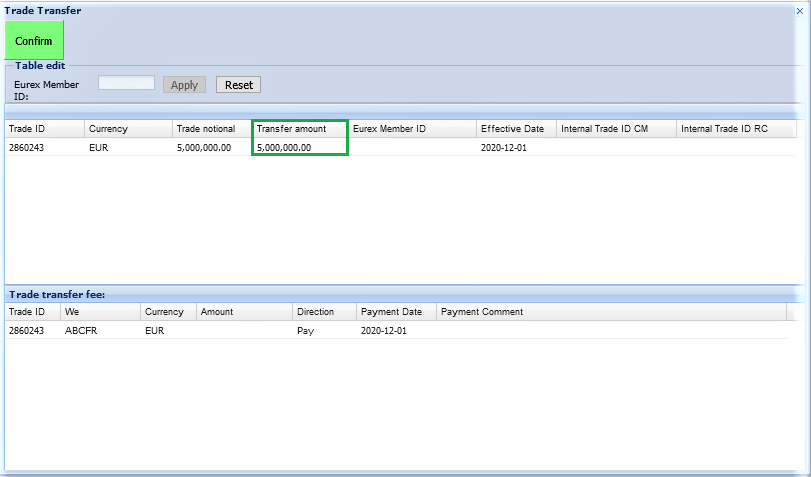Click the Apply button

coord(184,85)
